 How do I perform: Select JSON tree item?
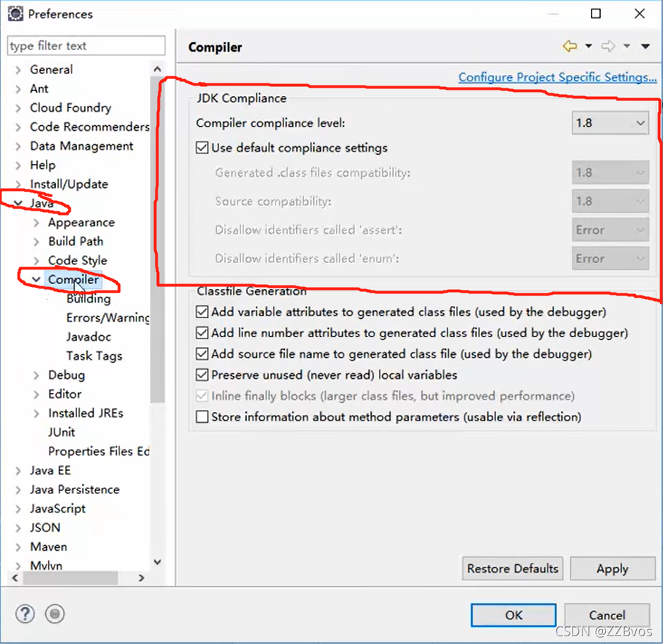pos(45,528)
